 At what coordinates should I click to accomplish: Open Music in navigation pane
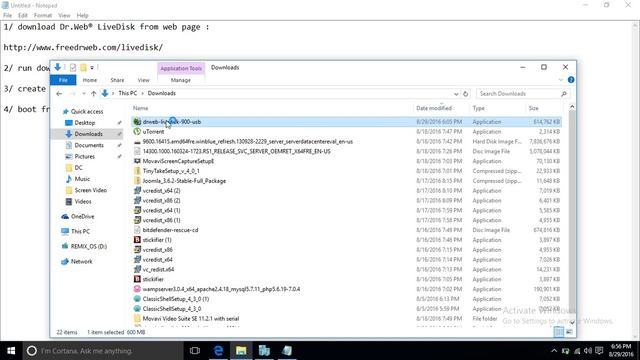point(82,179)
